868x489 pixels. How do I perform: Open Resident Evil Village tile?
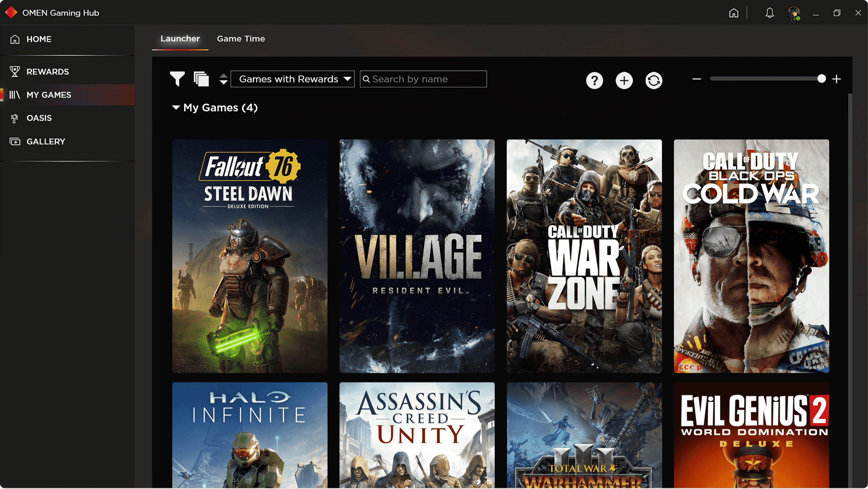pos(417,256)
